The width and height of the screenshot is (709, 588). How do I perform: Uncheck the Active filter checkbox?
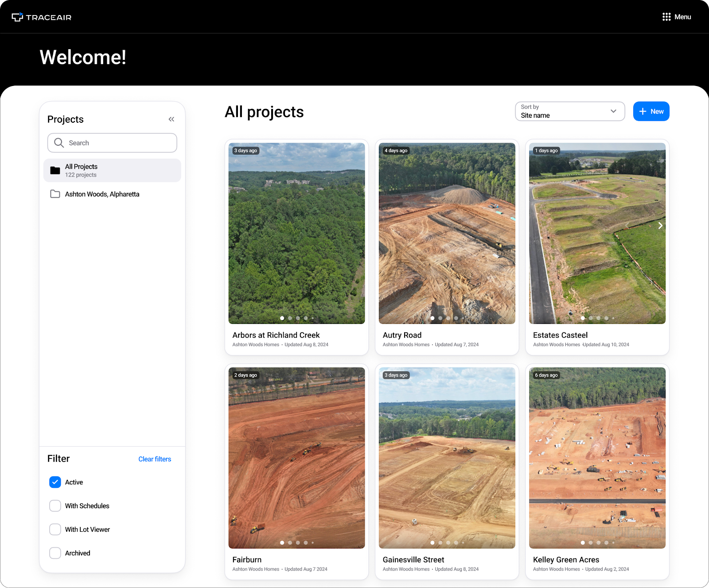55,482
